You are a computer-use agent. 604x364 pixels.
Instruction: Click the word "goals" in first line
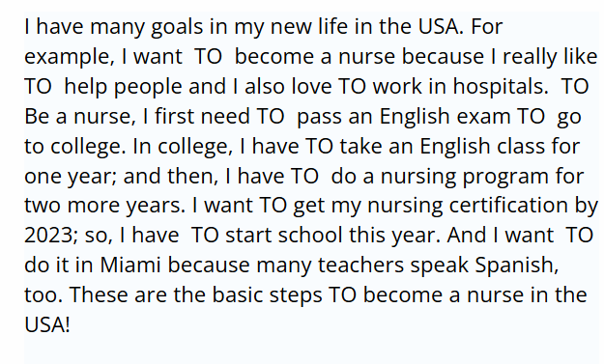pos(177,28)
